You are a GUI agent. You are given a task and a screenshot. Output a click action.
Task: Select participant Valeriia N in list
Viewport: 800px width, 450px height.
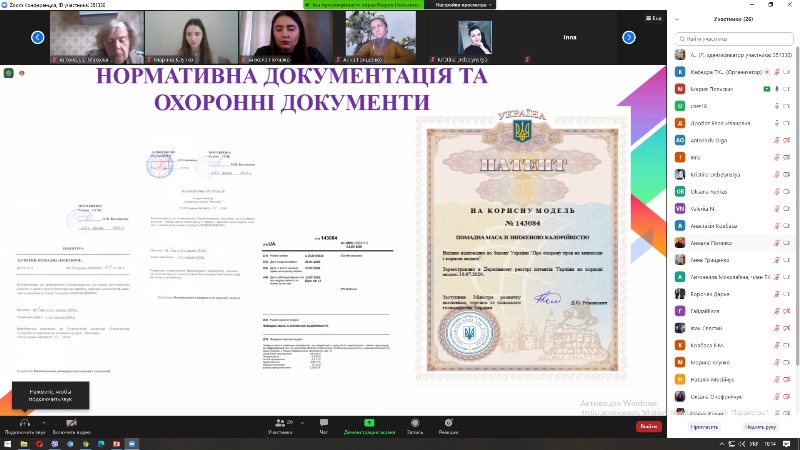click(x=733, y=209)
